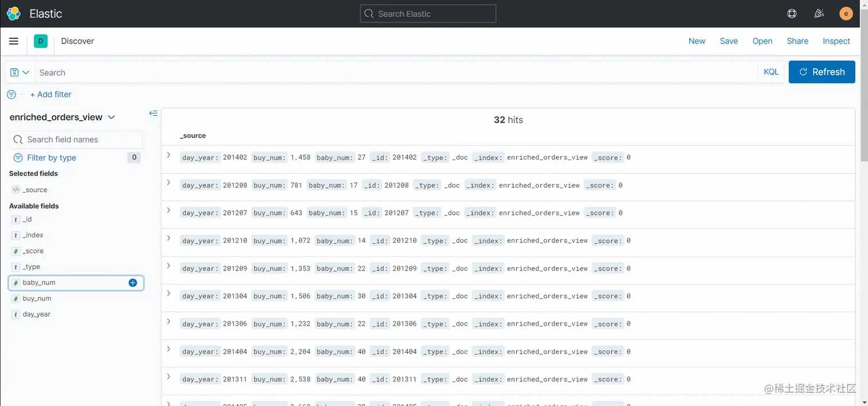This screenshot has width=868, height=406.
Task: Click the baby_num number type icon
Action: (x=15, y=283)
